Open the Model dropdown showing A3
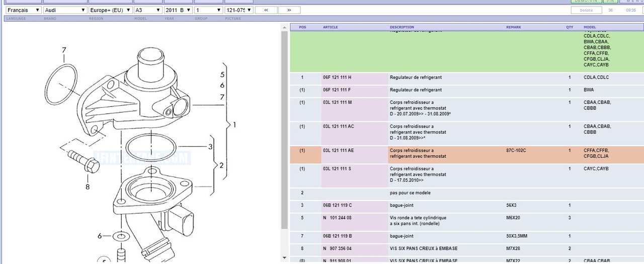 pos(148,10)
